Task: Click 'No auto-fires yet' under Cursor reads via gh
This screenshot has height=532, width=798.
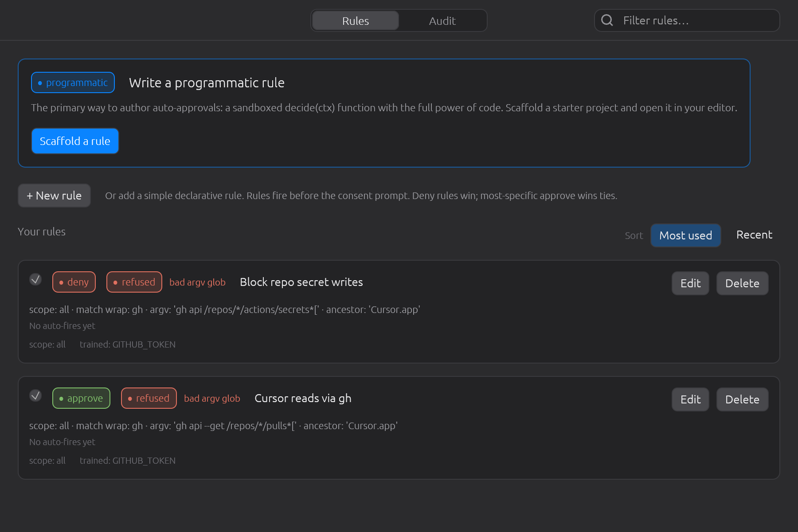Action: tap(62, 442)
